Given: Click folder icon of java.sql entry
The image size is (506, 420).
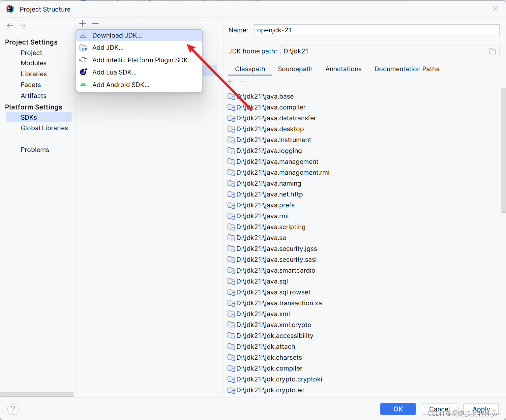Looking at the screenshot, I should point(231,282).
